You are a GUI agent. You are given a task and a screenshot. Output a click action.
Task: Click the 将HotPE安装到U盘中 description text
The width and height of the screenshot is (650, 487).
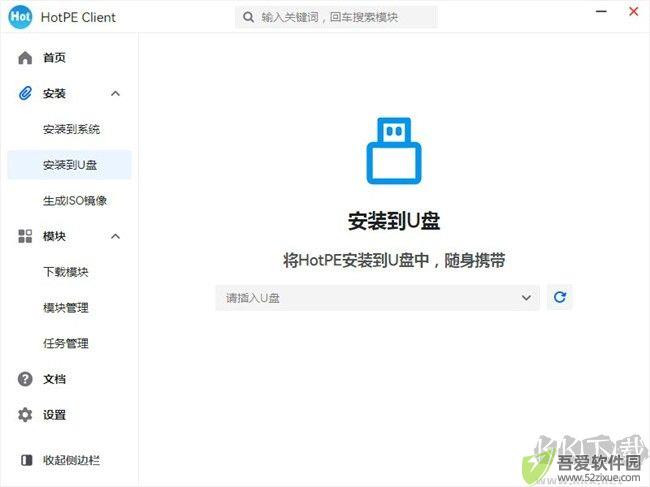tap(394, 261)
